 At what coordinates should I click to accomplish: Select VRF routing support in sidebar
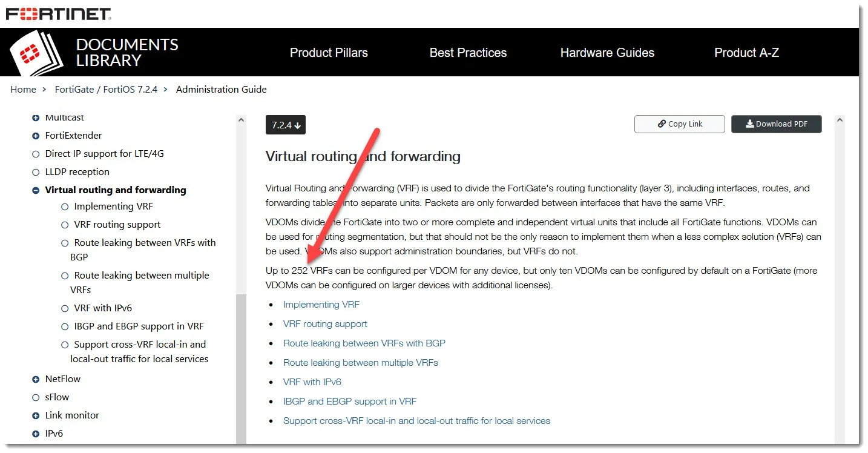coord(117,225)
